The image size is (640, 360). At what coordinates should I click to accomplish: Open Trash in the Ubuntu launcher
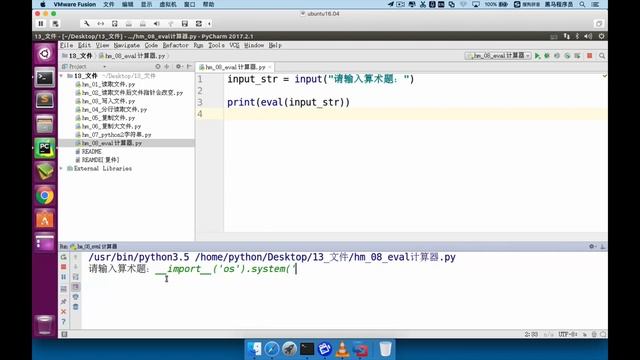point(44,325)
